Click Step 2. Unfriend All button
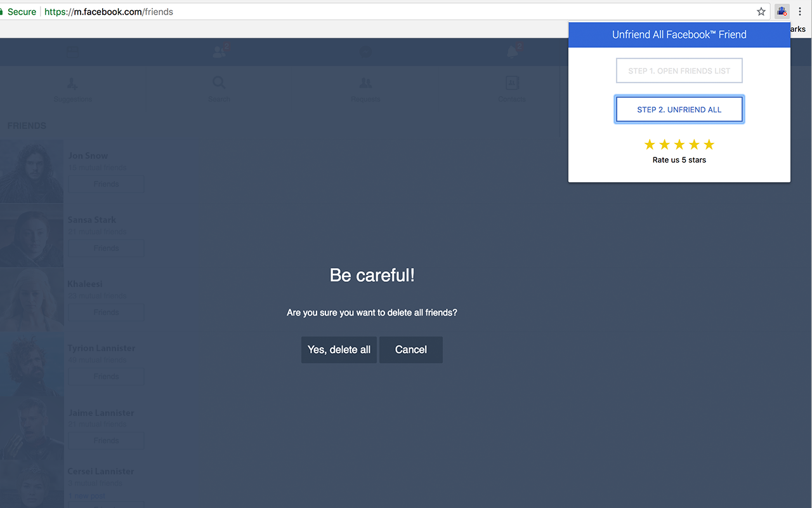Screen dimensions: 812x508 (x=679, y=110)
